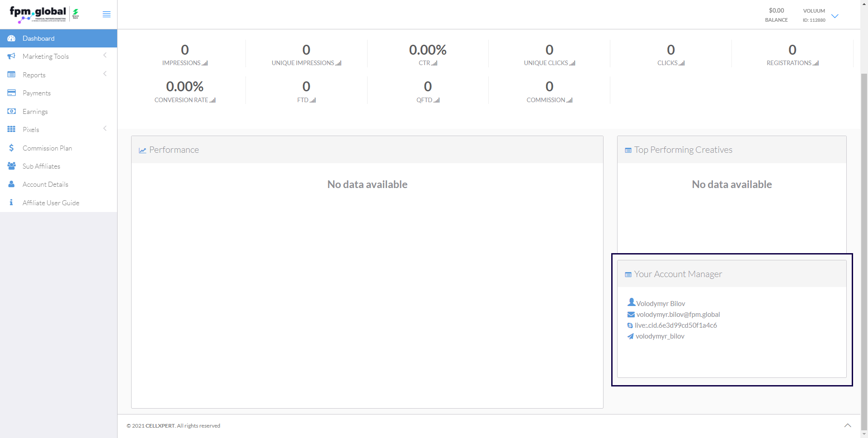Open chart icon next to REGISTRATIONS
The image size is (868, 438).
[816, 63]
